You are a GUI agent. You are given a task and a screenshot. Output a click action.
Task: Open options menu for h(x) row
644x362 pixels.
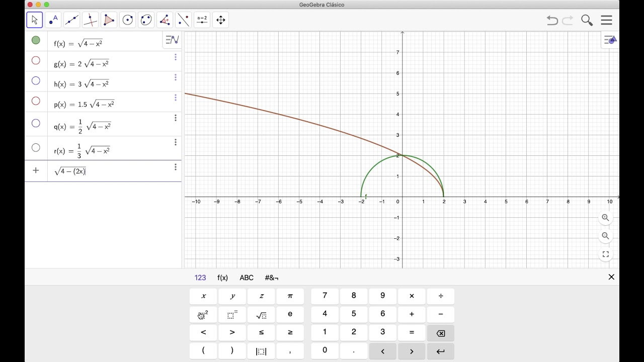[176, 77]
